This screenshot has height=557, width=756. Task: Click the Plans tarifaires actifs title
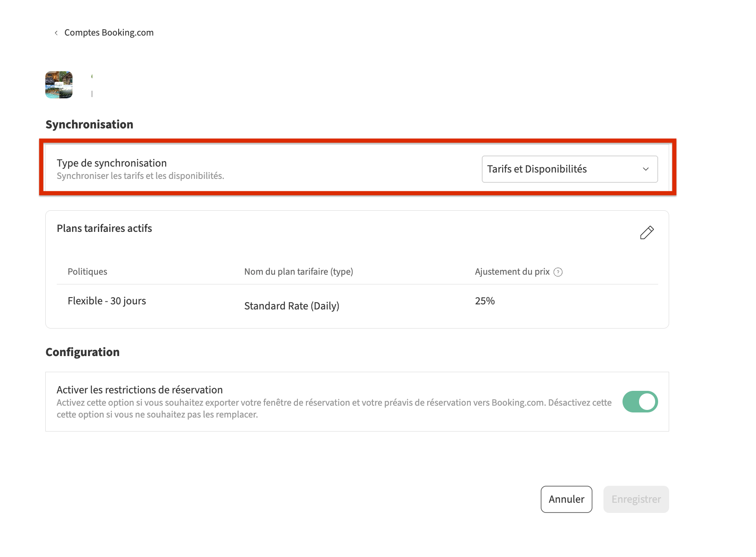tap(104, 228)
